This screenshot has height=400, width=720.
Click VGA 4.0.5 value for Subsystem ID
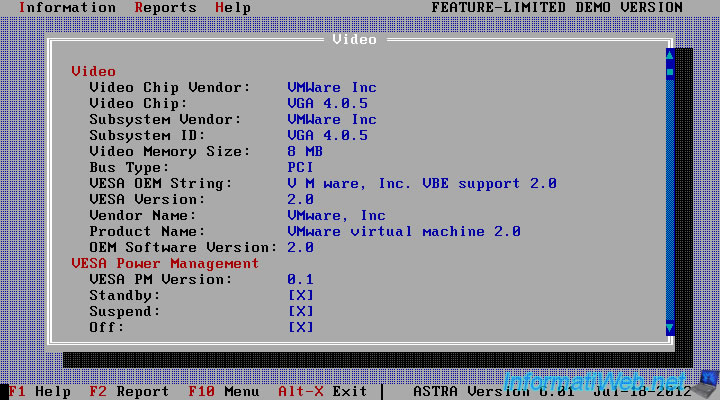[x=327, y=135]
